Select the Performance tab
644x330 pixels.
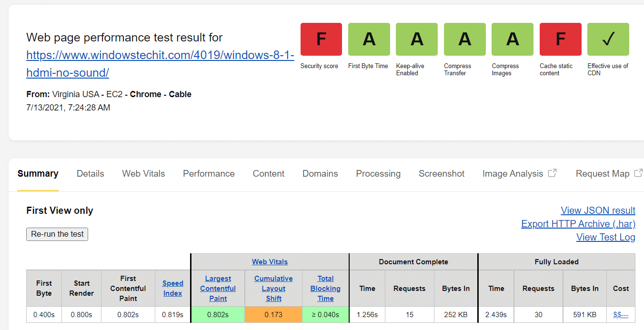click(209, 174)
